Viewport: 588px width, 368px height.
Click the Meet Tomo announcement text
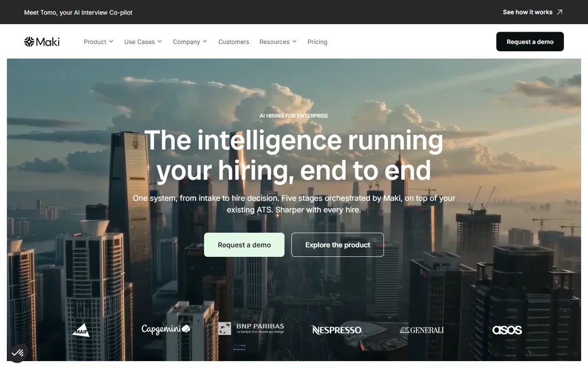pos(78,12)
